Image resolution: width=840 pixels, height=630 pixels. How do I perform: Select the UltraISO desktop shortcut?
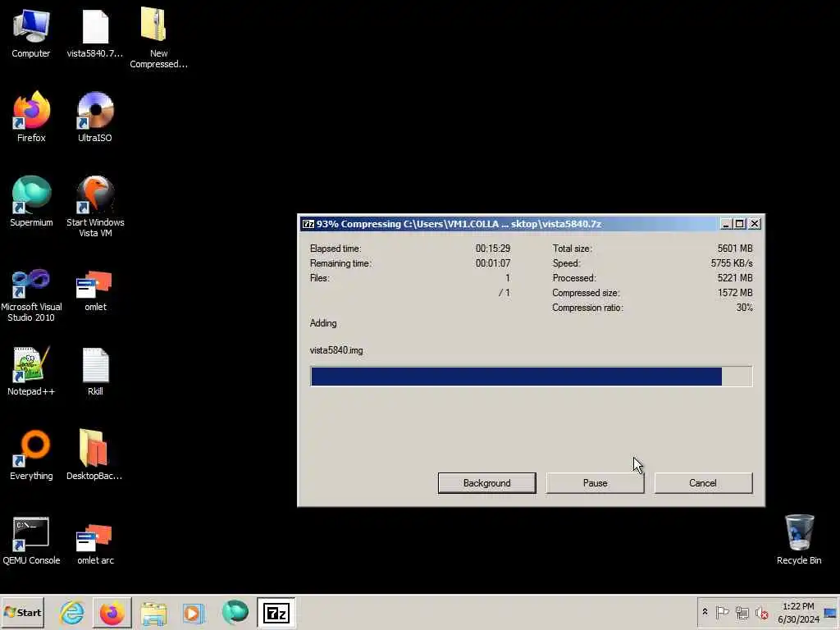(x=95, y=116)
